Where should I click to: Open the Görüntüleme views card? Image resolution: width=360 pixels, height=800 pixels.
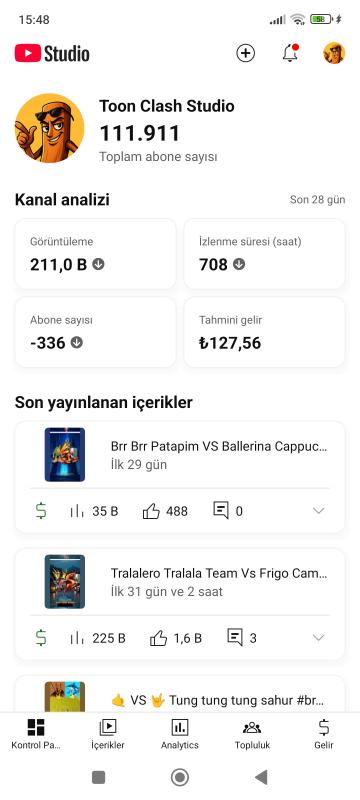(95, 254)
